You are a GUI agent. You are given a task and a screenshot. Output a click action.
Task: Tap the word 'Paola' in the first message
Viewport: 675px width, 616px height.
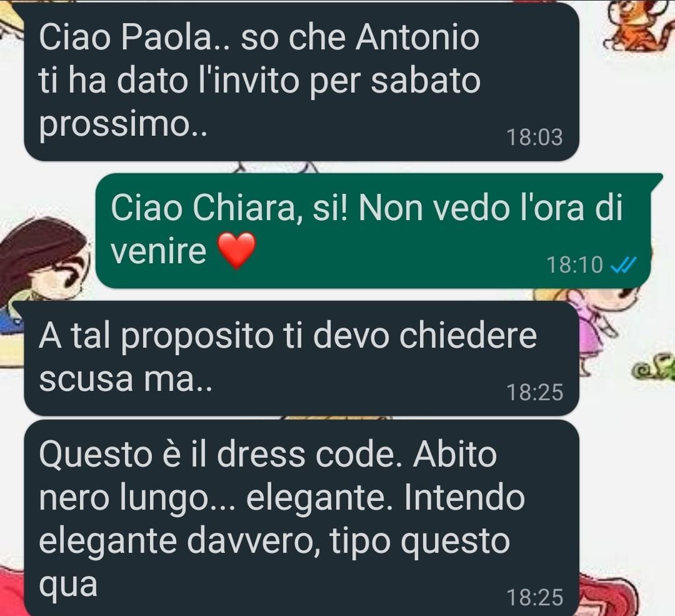[x=167, y=38]
